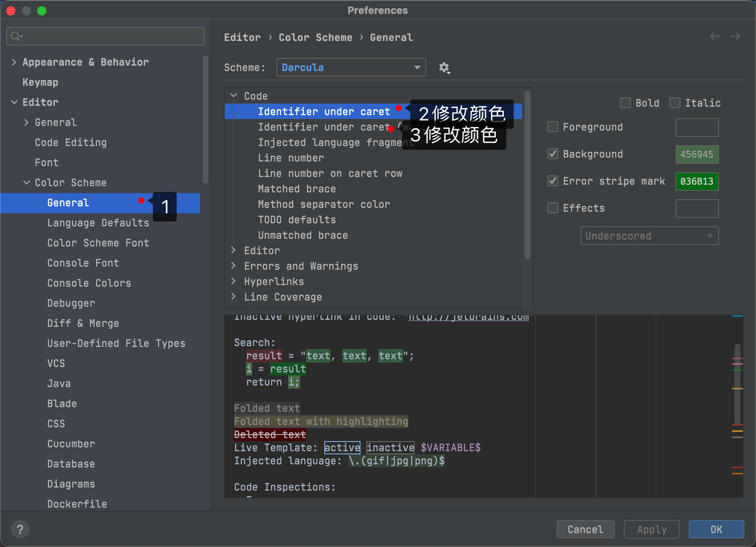The width and height of the screenshot is (756, 547).
Task: Uncheck the Error stripe mark checkbox
Action: point(553,181)
